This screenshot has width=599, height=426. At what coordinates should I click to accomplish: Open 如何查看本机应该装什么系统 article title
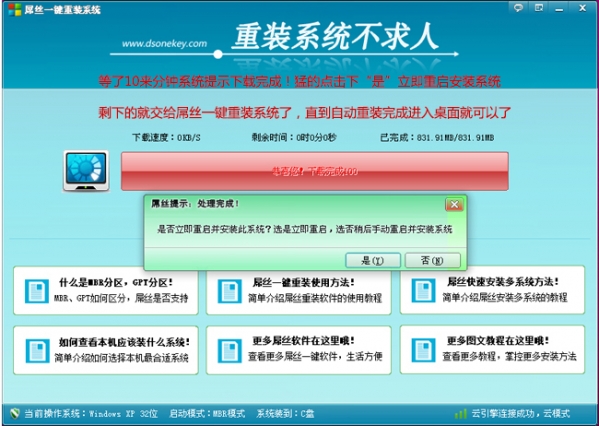[x=124, y=342]
